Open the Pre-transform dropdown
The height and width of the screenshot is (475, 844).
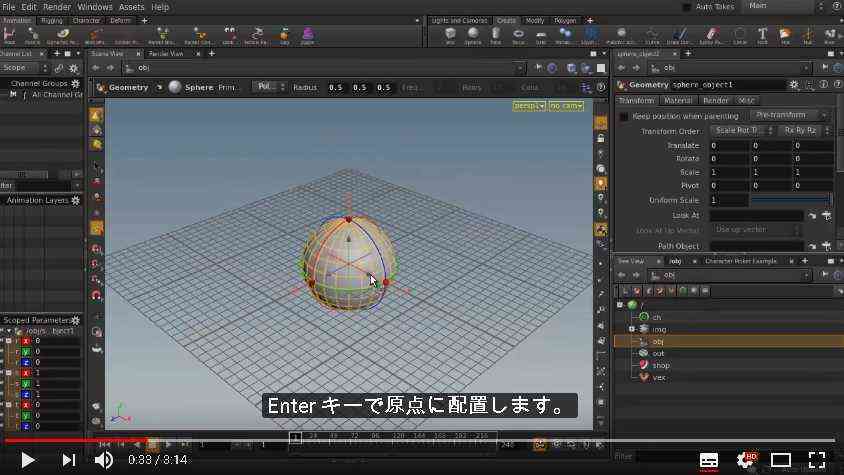click(x=789, y=115)
